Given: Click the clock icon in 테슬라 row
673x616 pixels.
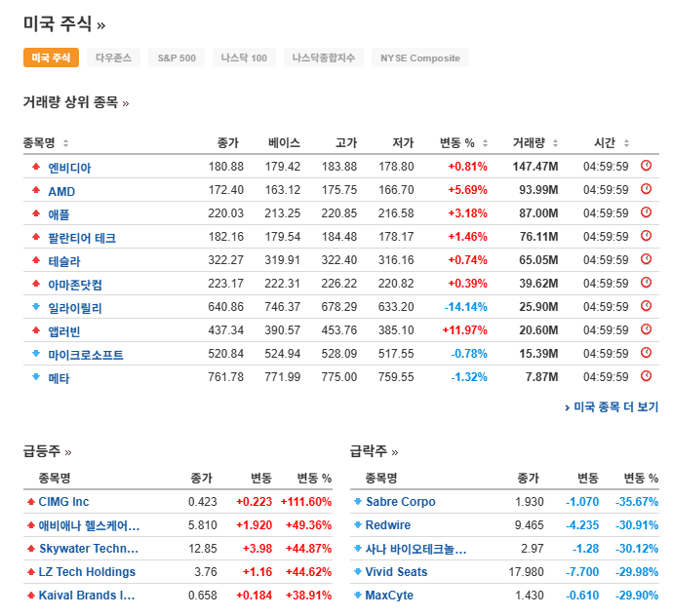Looking at the screenshot, I should coord(646,259).
